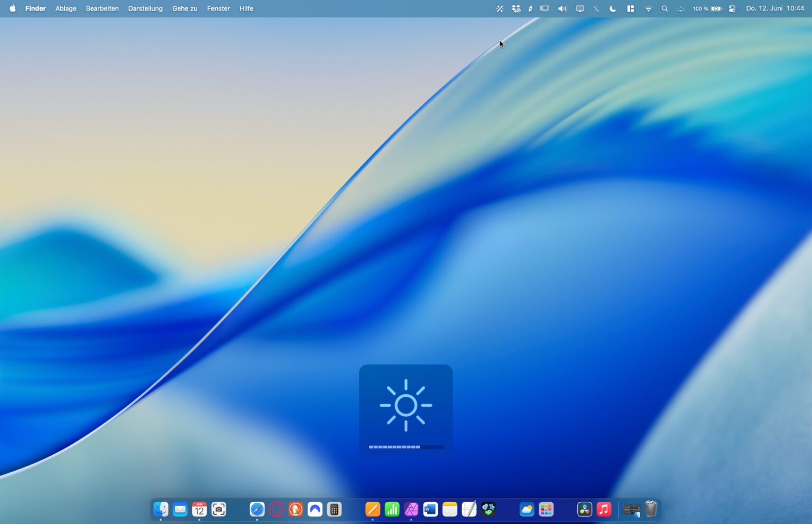
Task: Open the "Darstellung" menu
Action: point(145,8)
